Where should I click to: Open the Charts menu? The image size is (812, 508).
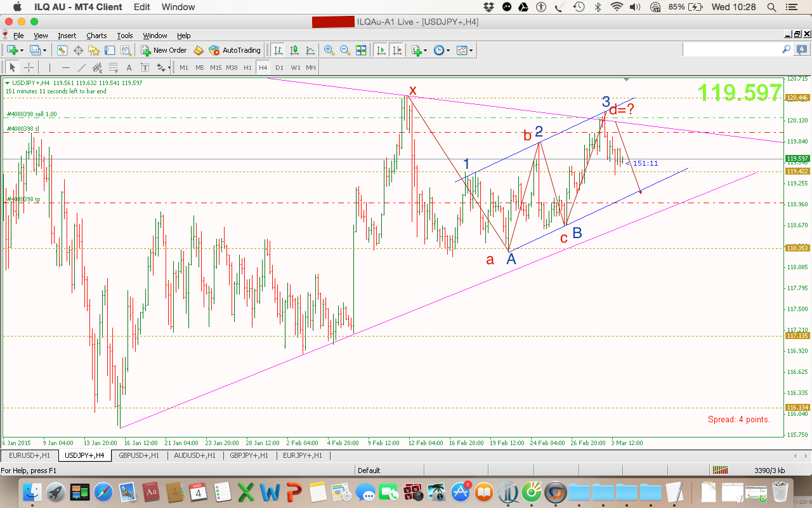[96, 36]
